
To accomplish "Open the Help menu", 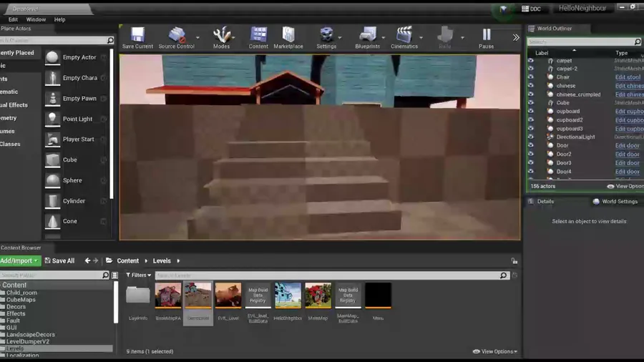I will pyautogui.click(x=60, y=19).
